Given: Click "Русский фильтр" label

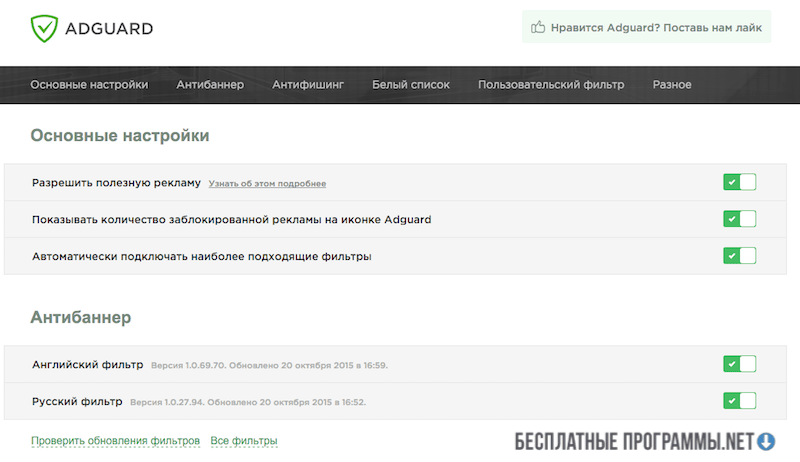Looking at the screenshot, I should point(77,401).
